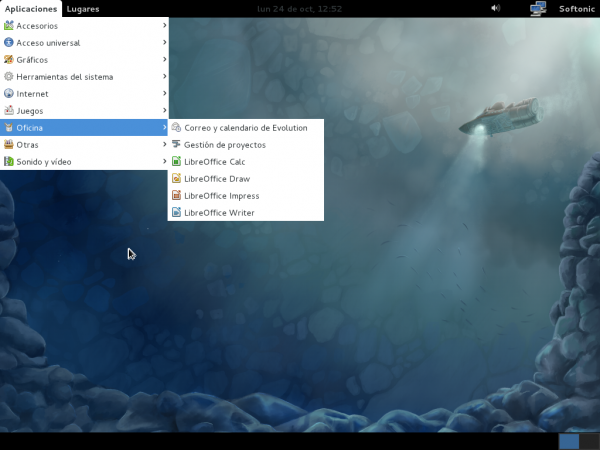
Task: Select the Gráficos label
Action: pos(32,60)
